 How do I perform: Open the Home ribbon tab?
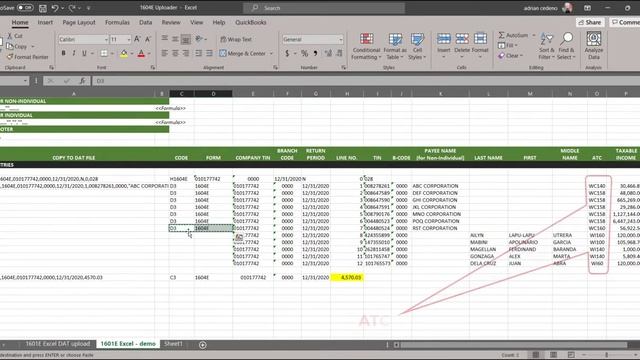tap(20, 22)
